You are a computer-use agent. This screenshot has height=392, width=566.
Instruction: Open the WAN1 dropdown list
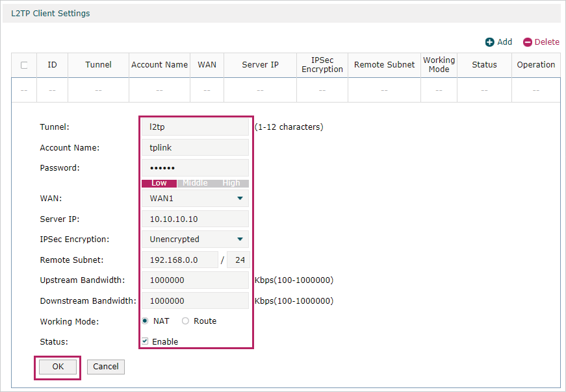(195, 198)
